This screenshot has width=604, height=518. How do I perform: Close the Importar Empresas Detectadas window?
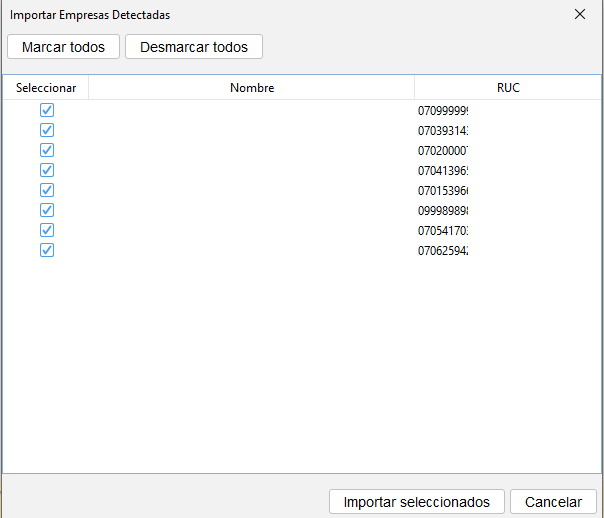(x=580, y=15)
